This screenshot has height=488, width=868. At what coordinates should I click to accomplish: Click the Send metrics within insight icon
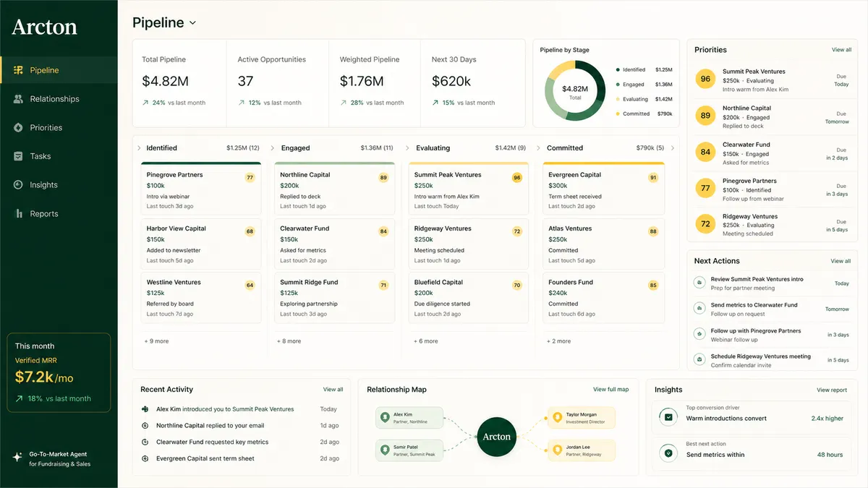[669, 453]
